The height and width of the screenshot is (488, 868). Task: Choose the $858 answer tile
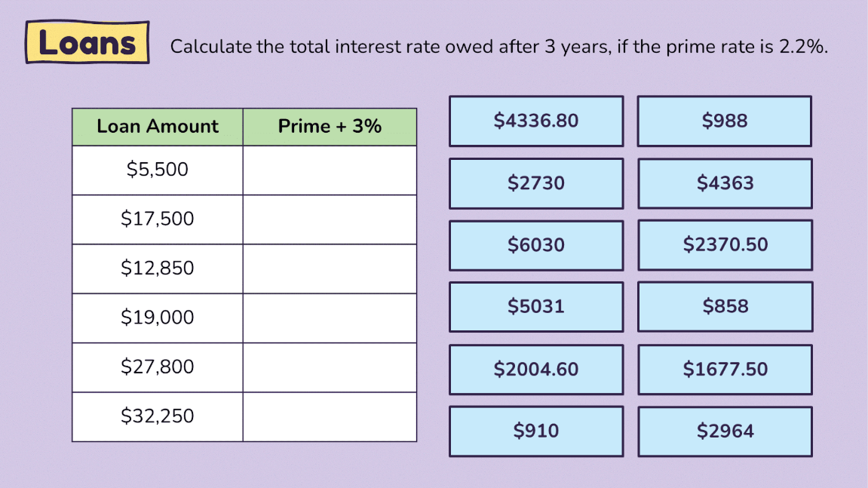pos(725,307)
